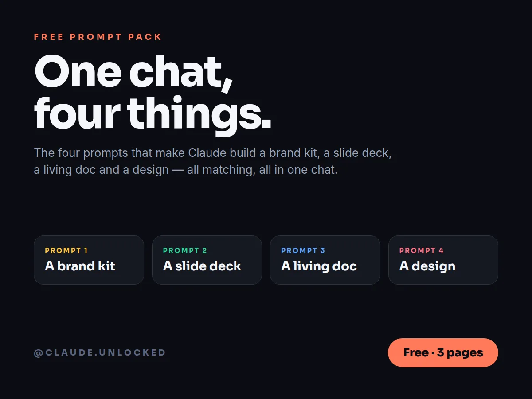This screenshot has height=399, width=532.
Task: Select the Prompt 4 "A design" card
Action: click(x=443, y=260)
